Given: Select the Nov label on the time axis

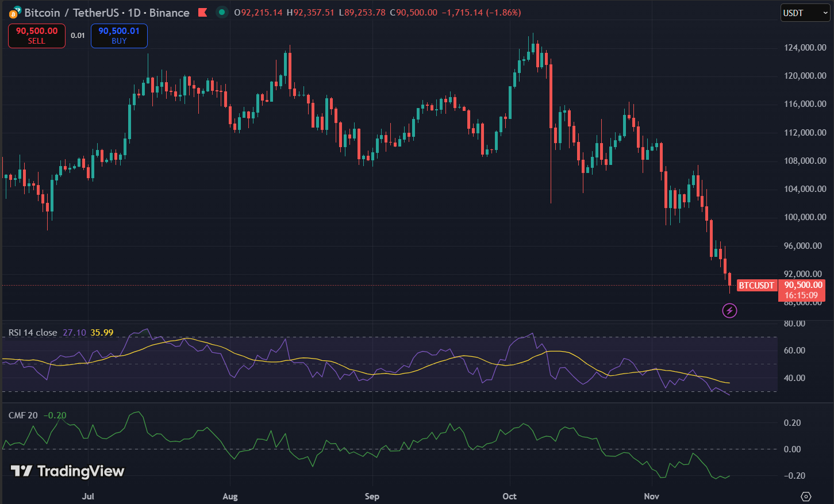Looking at the screenshot, I should (650, 496).
